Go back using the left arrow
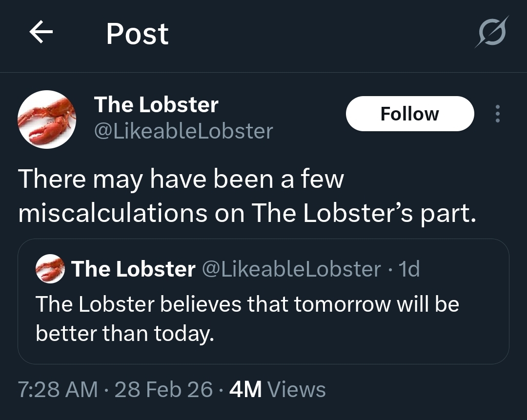This screenshot has width=527, height=420. (41, 33)
